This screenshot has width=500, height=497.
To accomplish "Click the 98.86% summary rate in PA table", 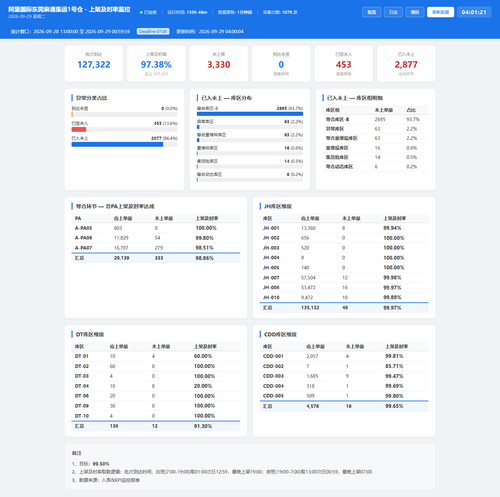I will tap(204, 258).
